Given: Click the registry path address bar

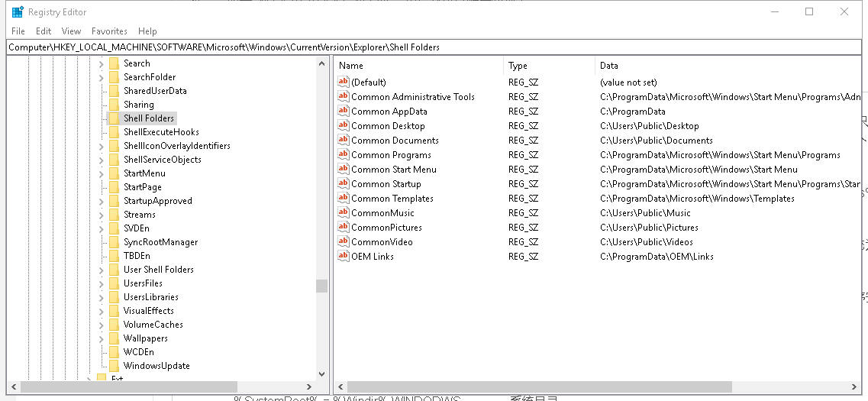Looking at the screenshot, I should tap(434, 47).
